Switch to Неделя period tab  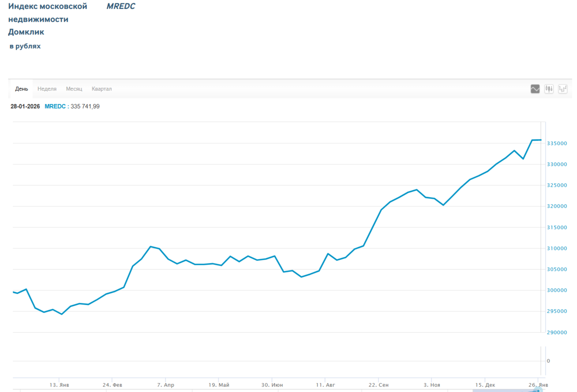[47, 89]
